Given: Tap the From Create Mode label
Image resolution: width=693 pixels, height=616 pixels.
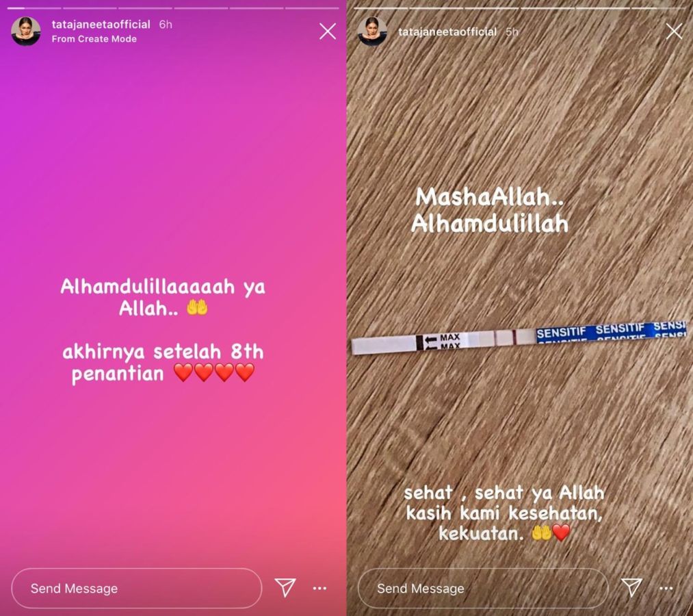Looking at the screenshot, I should pos(94,39).
